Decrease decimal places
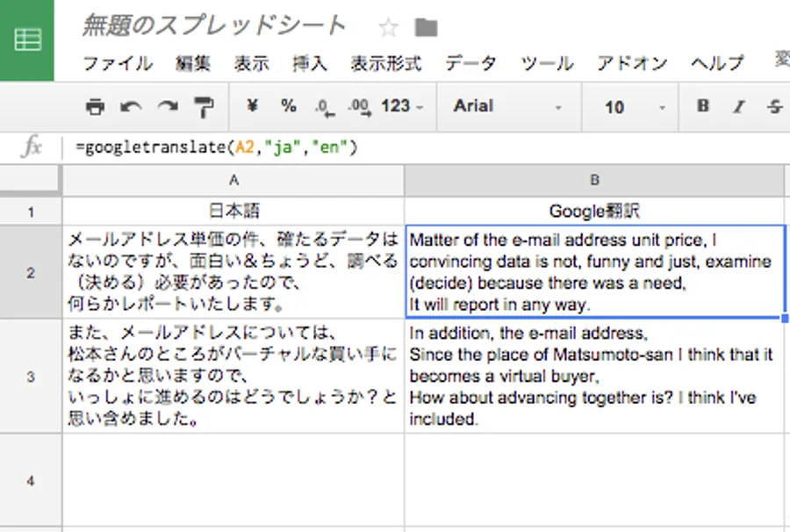 coord(325,108)
